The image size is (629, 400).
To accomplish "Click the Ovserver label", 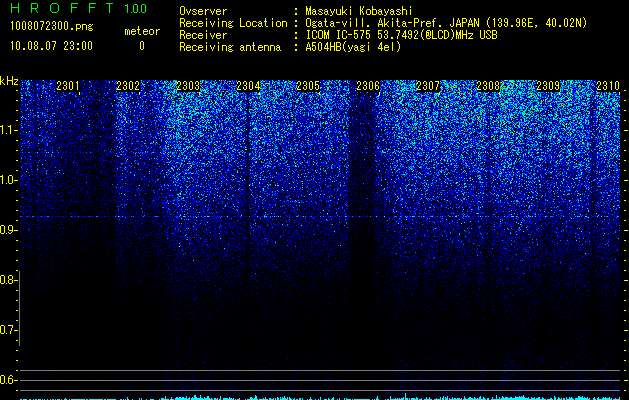I will [203, 11].
